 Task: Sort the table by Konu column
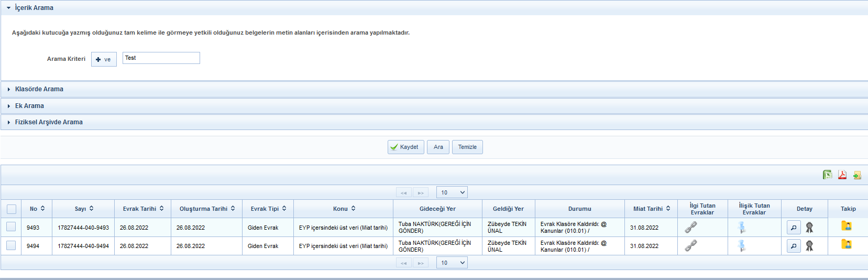click(x=344, y=209)
